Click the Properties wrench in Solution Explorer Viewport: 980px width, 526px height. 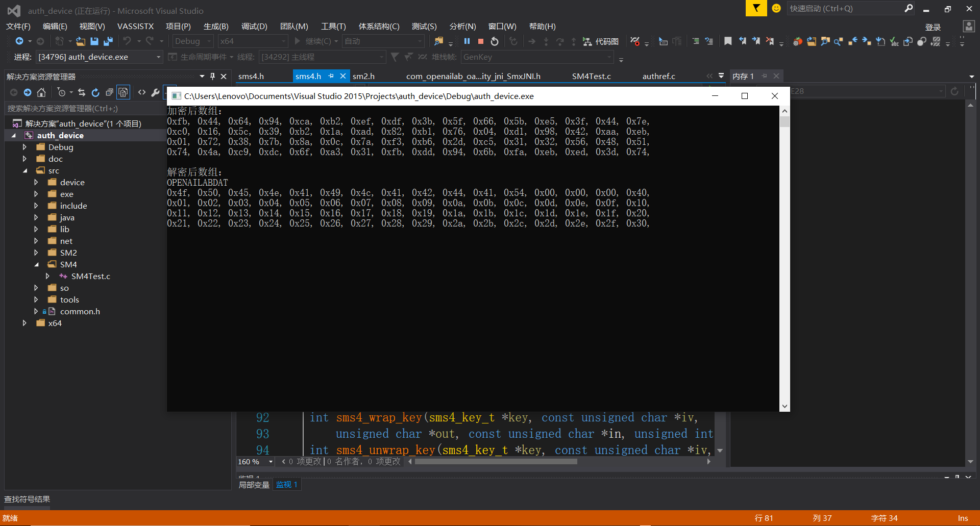(156, 92)
